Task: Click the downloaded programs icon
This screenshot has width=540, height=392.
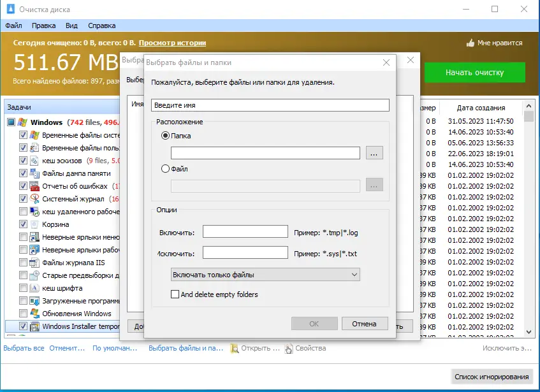Action: pyautogui.click(x=34, y=300)
